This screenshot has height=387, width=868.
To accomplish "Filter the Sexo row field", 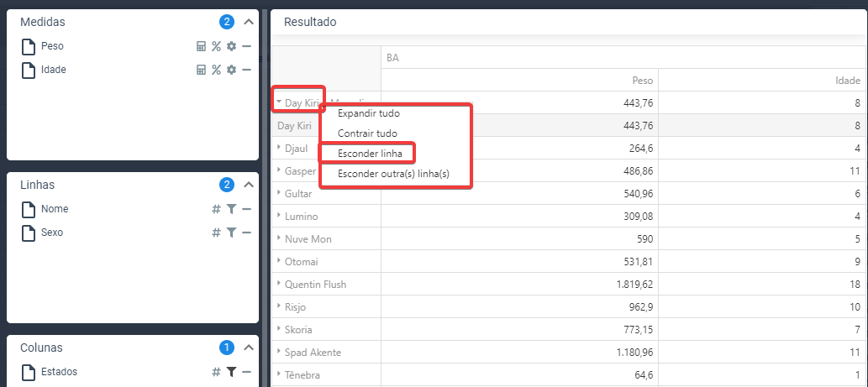I will pyautogui.click(x=231, y=233).
